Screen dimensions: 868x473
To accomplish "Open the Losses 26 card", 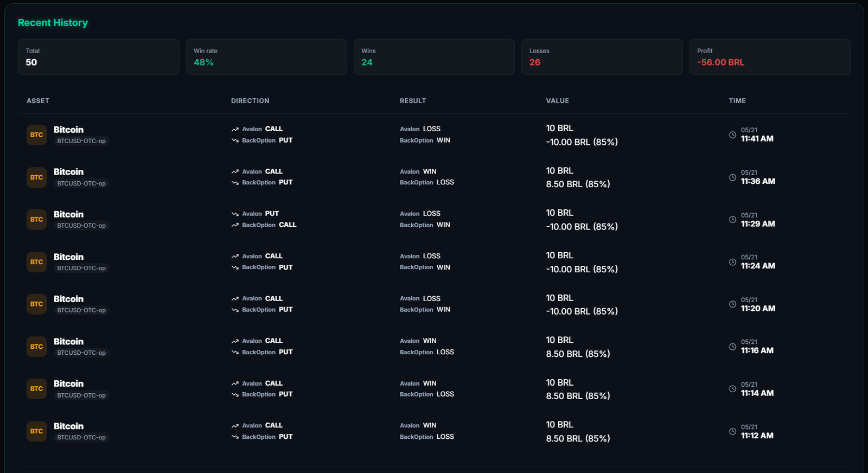I will [602, 57].
